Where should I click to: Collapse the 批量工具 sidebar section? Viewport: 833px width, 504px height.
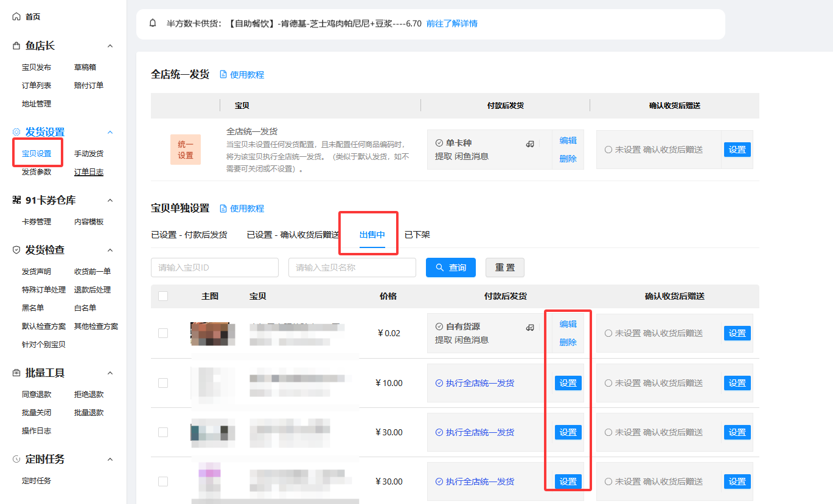110,372
